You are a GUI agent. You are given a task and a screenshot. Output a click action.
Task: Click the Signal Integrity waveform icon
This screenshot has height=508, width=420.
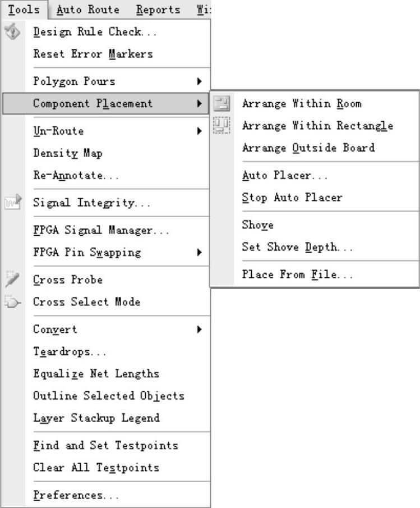tap(12, 202)
